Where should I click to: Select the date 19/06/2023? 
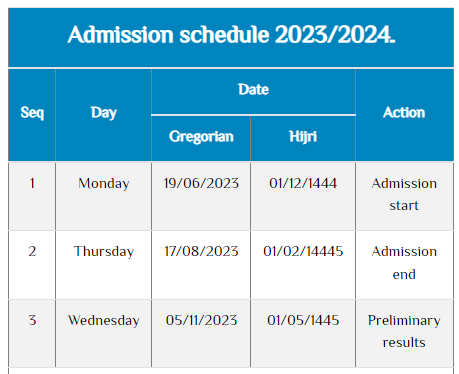pos(201,183)
